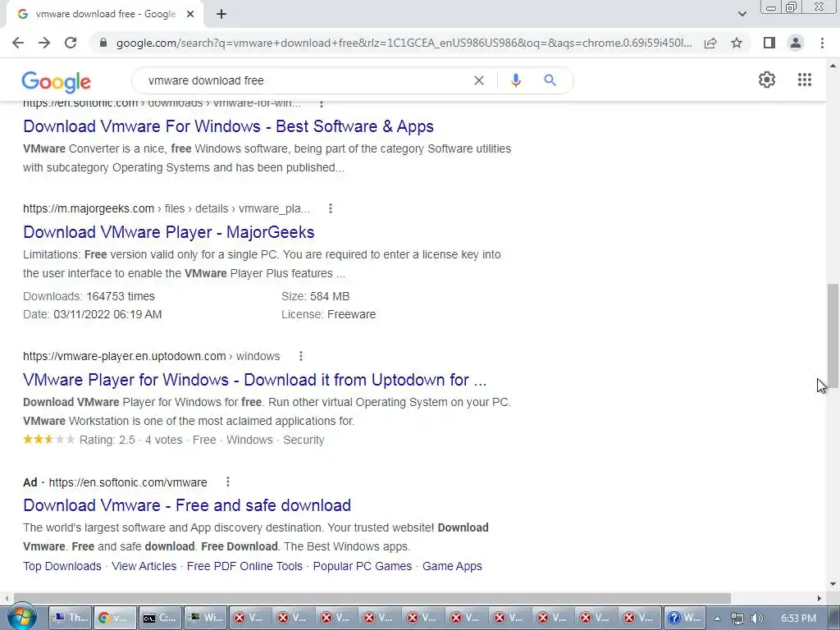Click the address bar URL
Image resolution: width=840 pixels, height=630 pixels.
(x=404, y=43)
